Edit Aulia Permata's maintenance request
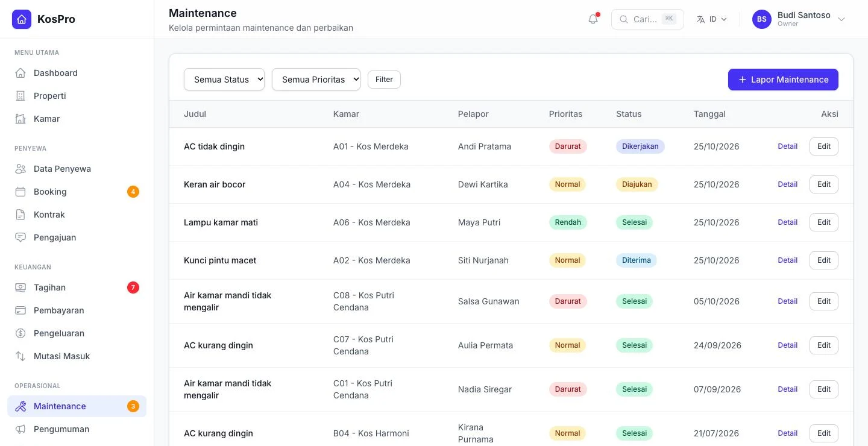Screen dimensions: 868x446 (824, 345)
